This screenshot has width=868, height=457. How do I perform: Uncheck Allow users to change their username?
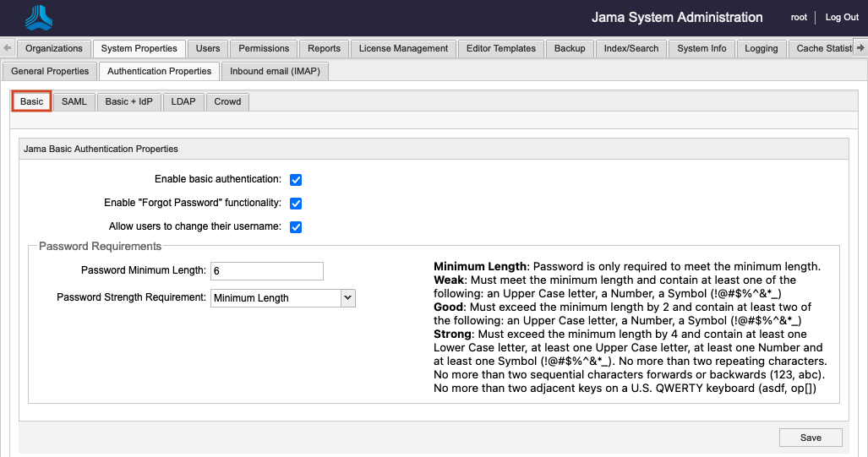point(296,227)
